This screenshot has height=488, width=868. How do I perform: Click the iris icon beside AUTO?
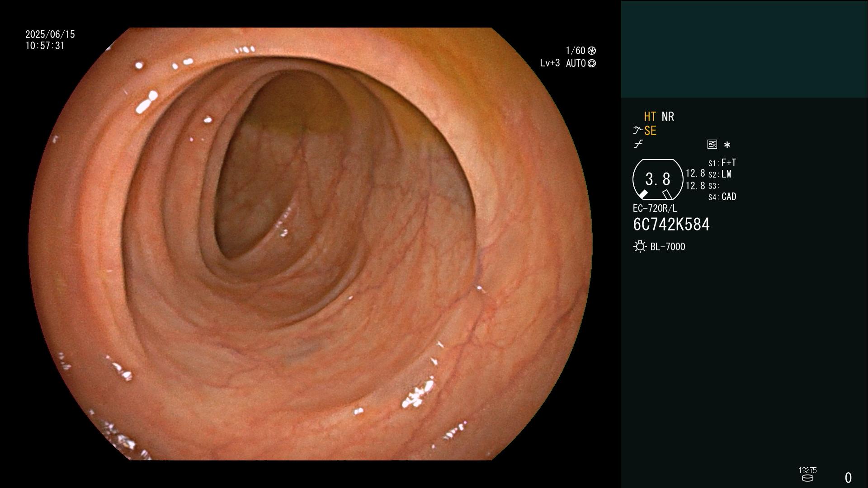592,63
